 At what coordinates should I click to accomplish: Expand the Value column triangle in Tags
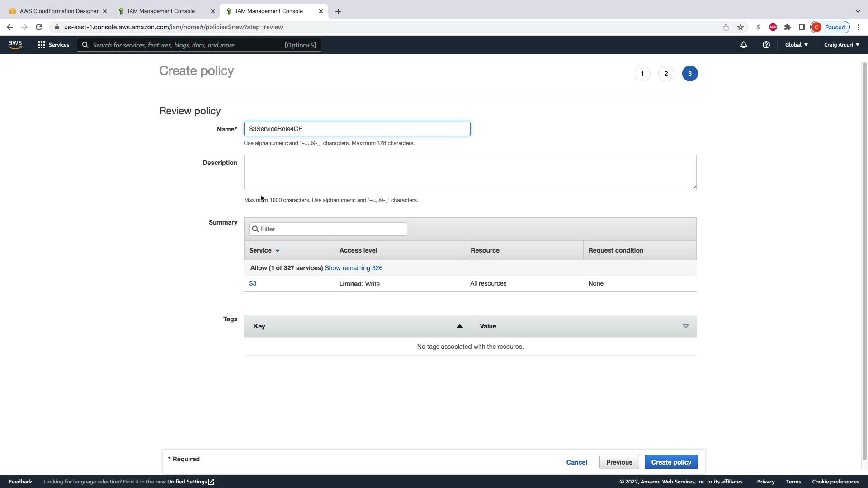(685, 326)
